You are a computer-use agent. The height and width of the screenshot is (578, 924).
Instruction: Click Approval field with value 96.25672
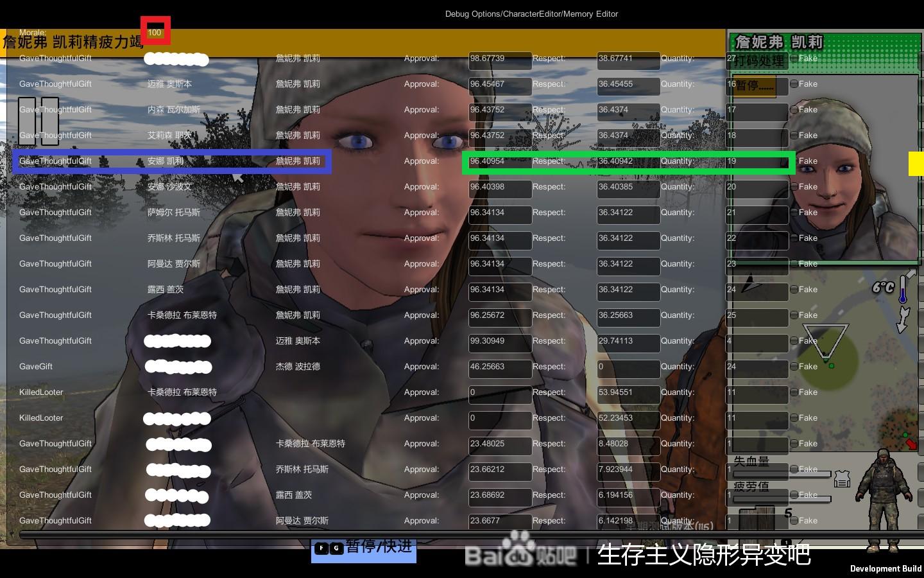pos(500,317)
